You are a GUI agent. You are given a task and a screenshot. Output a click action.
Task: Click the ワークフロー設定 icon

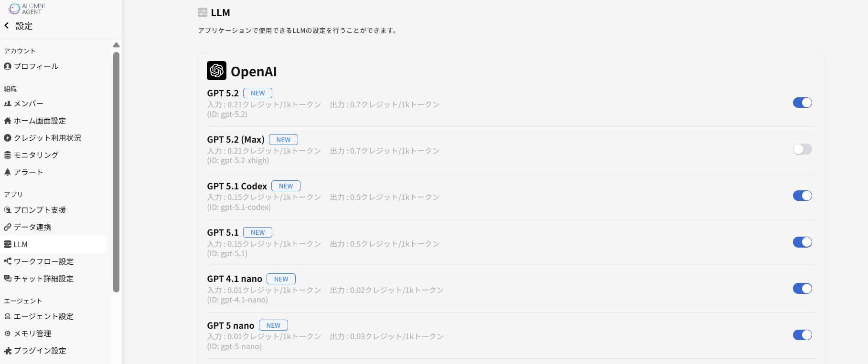(x=8, y=261)
